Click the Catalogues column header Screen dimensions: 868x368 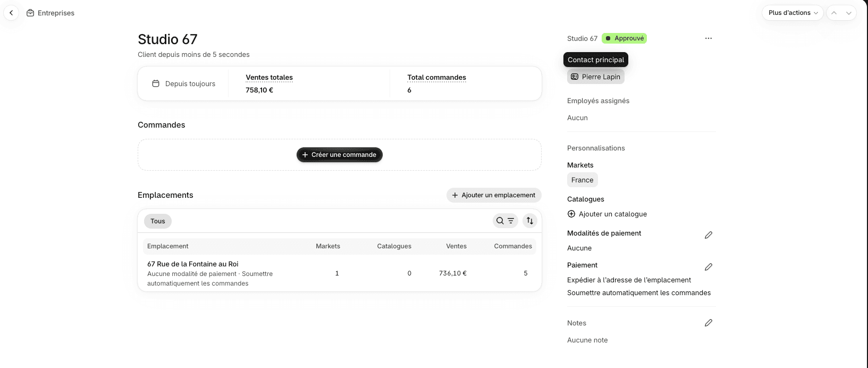pos(394,246)
